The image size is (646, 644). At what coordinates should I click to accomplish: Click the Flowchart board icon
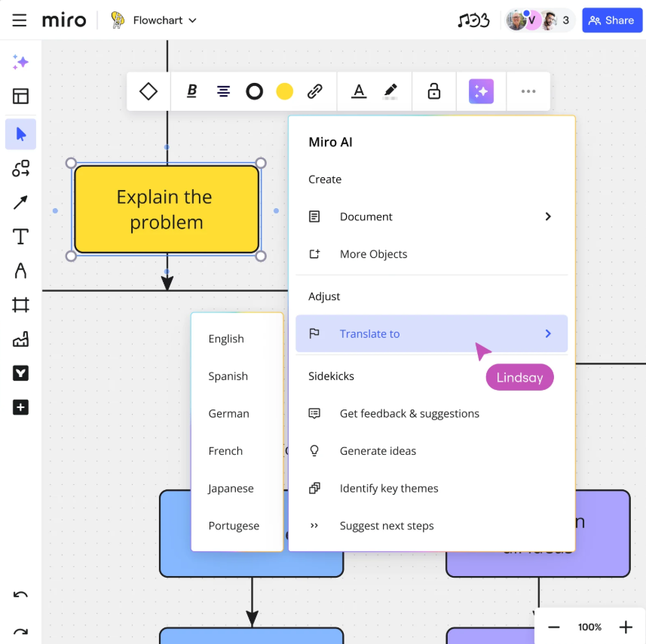pyautogui.click(x=118, y=20)
